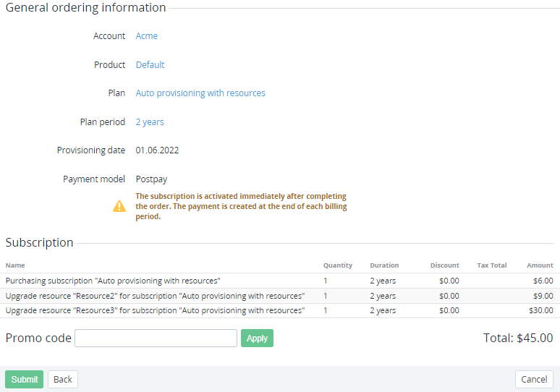The height and width of the screenshot is (392, 560).
Task: Submit the order with the Submit button
Action: [x=24, y=380]
